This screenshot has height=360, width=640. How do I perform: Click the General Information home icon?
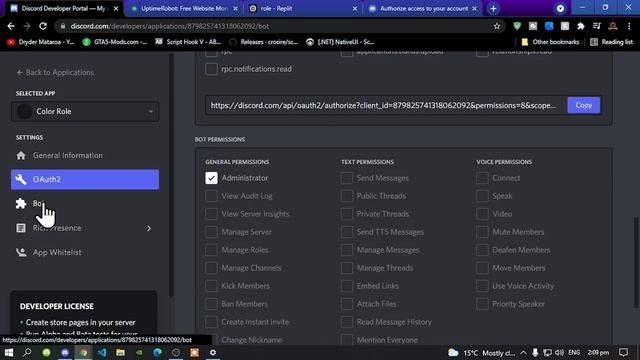[21, 156]
